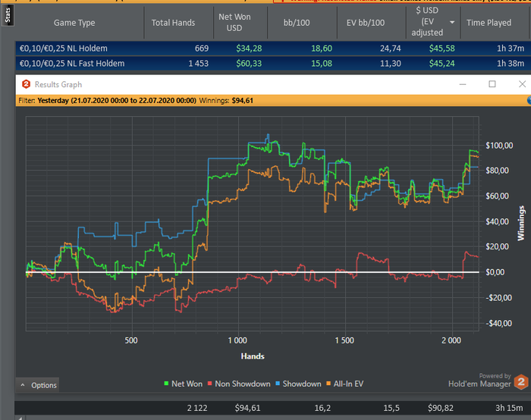Screen dimensions: 531x420
Task: Select the €0,10/€0,25 NL Fast Holdem row
Action: [273, 63]
